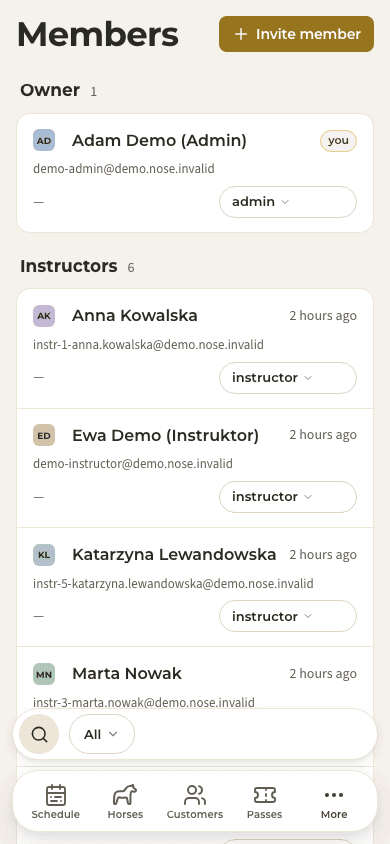Image resolution: width=390 pixels, height=844 pixels.
Task: Click the Invite member button
Action: pos(296,34)
